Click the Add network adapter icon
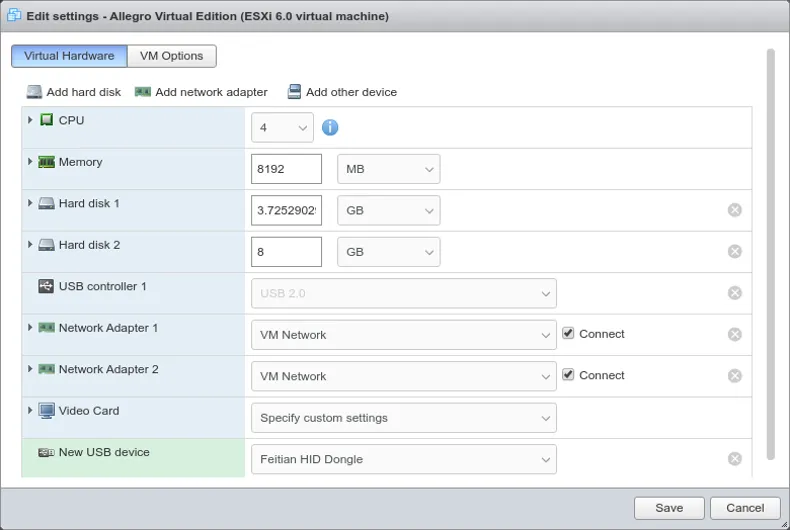 coord(143,92)
